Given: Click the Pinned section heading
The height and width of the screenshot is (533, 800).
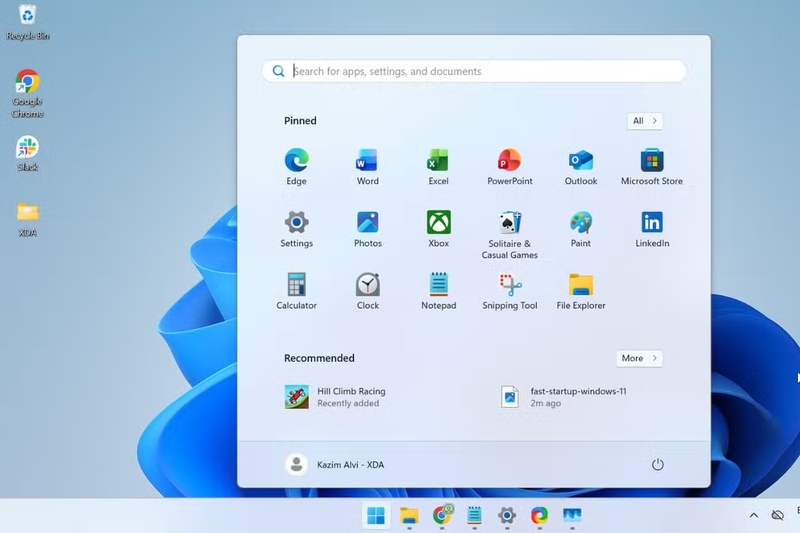Looking at the screenshot, I should pos(300,121).
